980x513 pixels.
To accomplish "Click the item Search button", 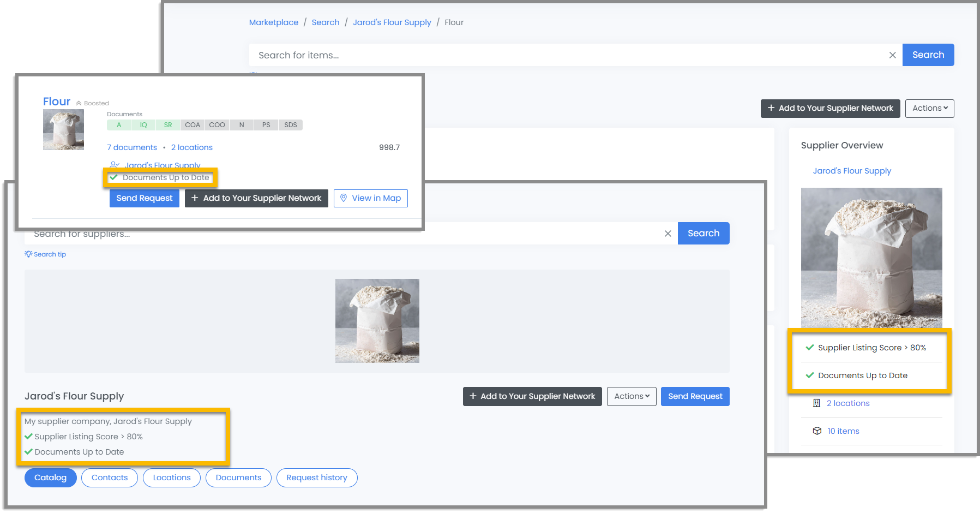I will [928, 55].
